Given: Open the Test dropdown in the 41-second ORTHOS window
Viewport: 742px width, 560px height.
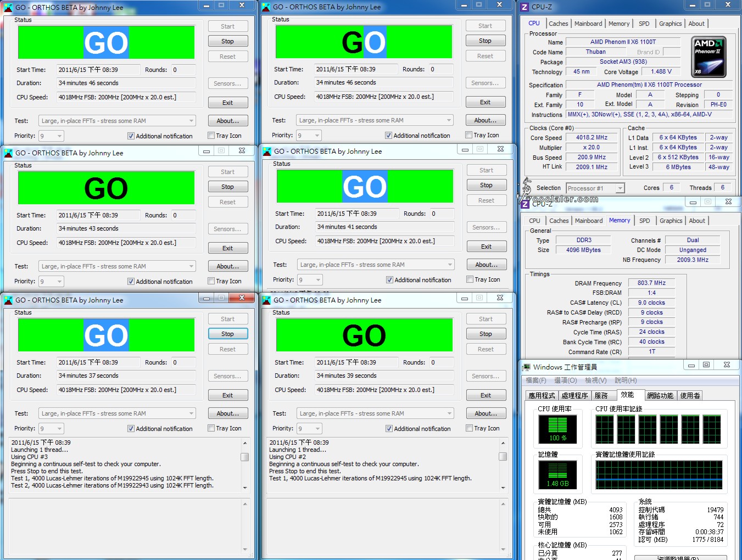Looking at the screenshot, I should tap(376, 265).
